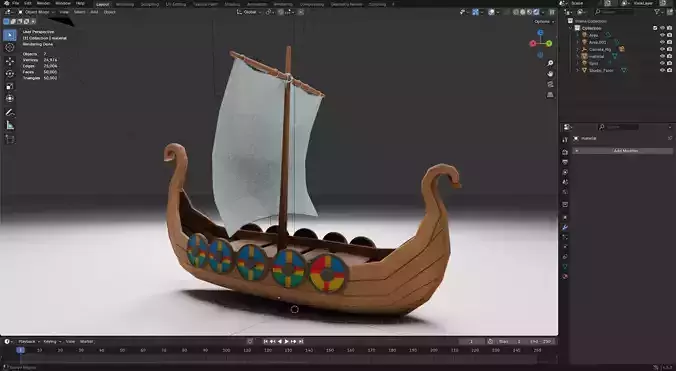Click the red X axis gizmo ball

pyautogui.click(x=533, y=43)
